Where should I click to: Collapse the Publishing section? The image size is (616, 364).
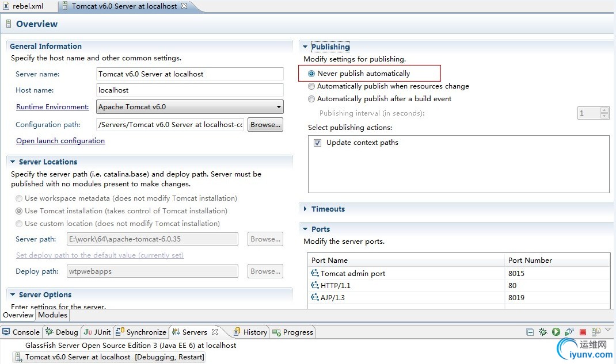[305, 47]
